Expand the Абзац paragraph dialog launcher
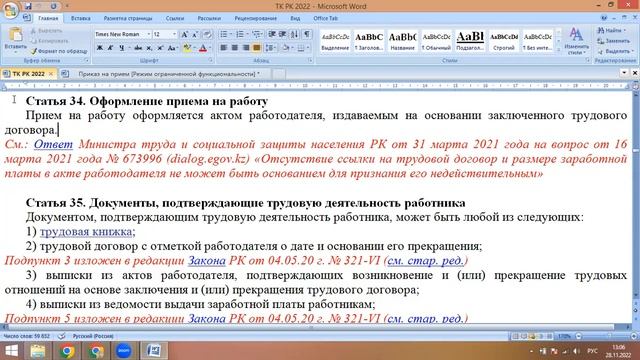Viewport: 640px width, 360px height. pyautogui.click(x=310, y=60)
